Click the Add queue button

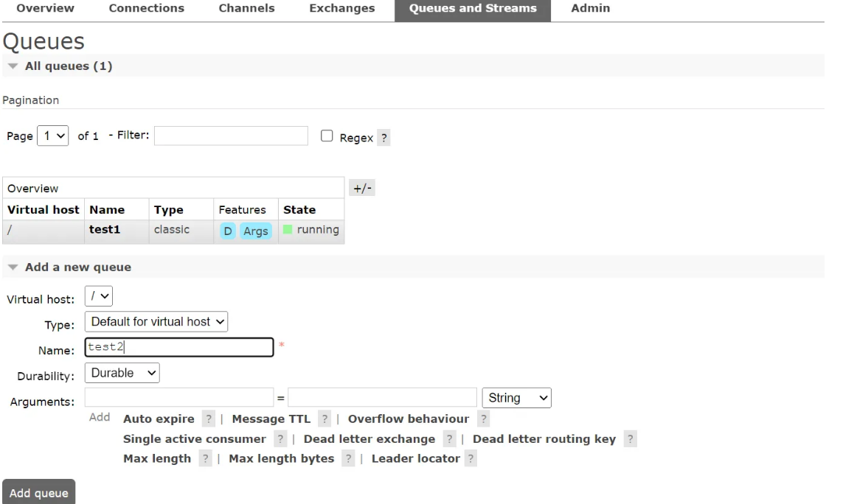tap(39, 493)
